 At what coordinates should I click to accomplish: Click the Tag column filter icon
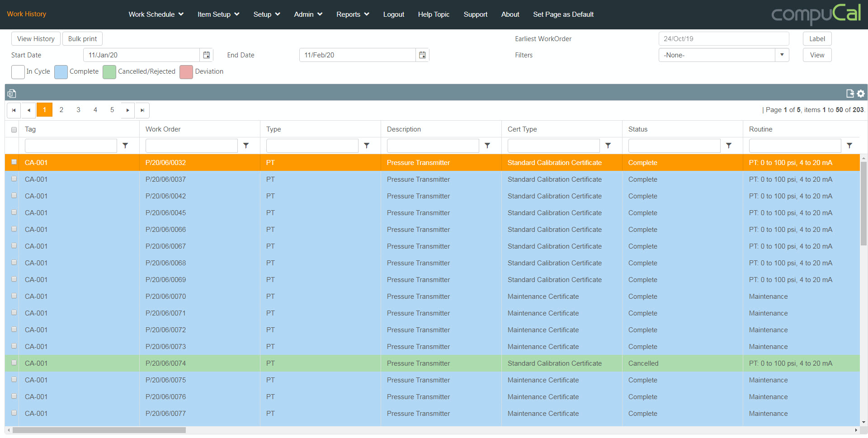[x=125, y=146]
